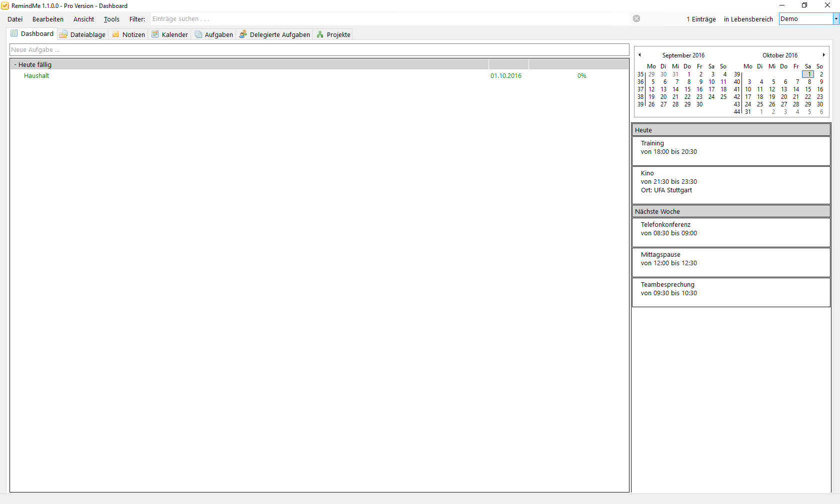Switch to the Delegierte Aufgaben tab
The image size is (840, 504).
(x=275, y=34)
